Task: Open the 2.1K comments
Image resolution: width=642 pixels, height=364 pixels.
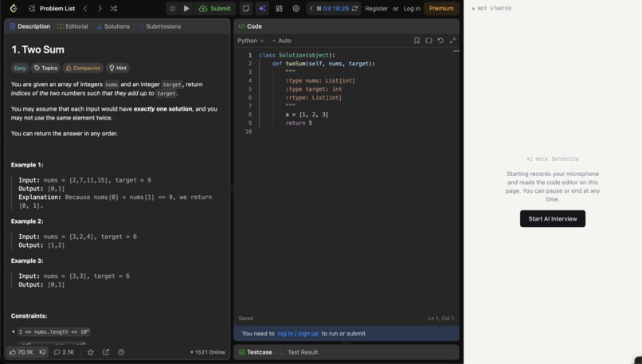Action: 64,352
